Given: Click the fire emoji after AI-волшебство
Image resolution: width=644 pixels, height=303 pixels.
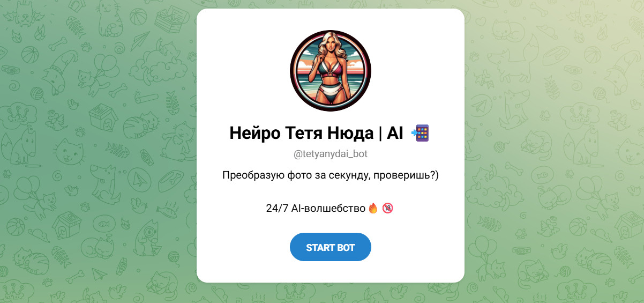Looking at the screenshot, I should tap(373, 208).
